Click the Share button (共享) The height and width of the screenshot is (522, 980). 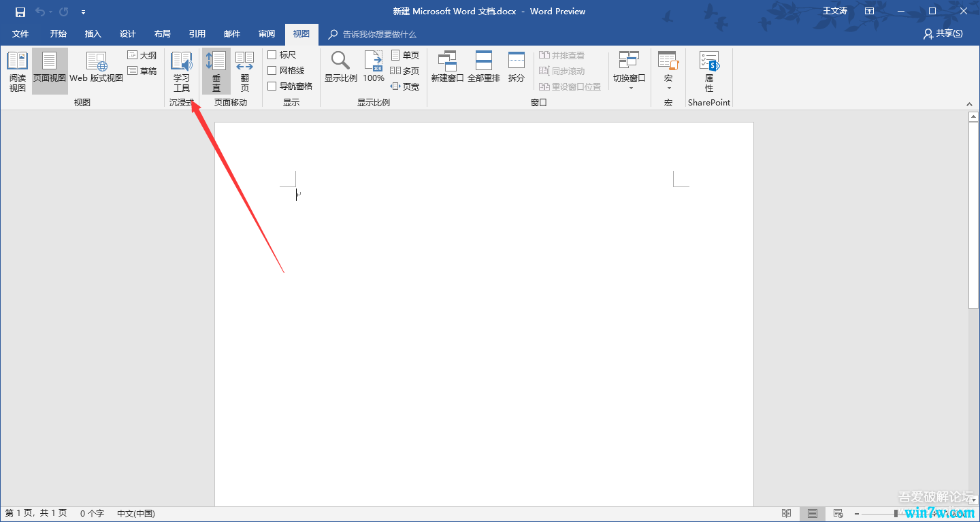coord(943,33)
